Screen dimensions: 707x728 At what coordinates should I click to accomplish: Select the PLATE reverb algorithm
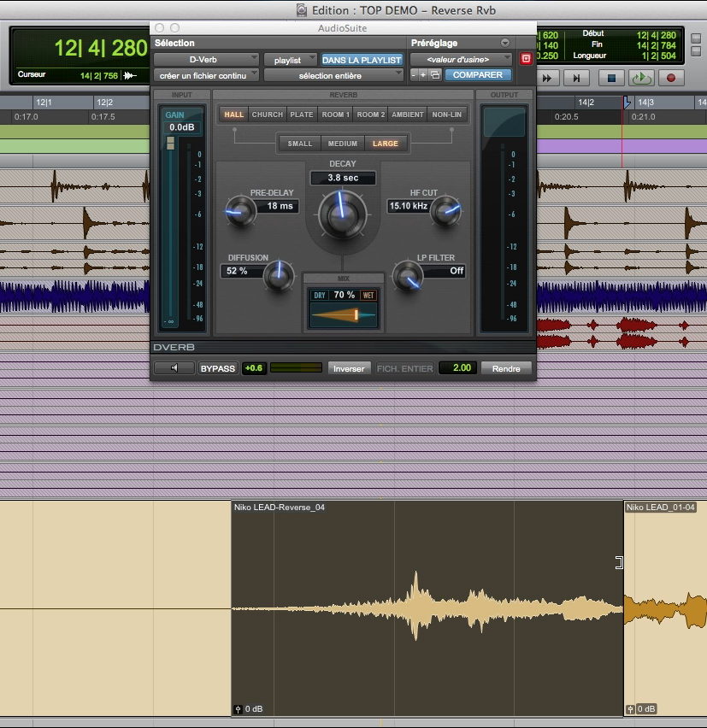click(302, 114)
